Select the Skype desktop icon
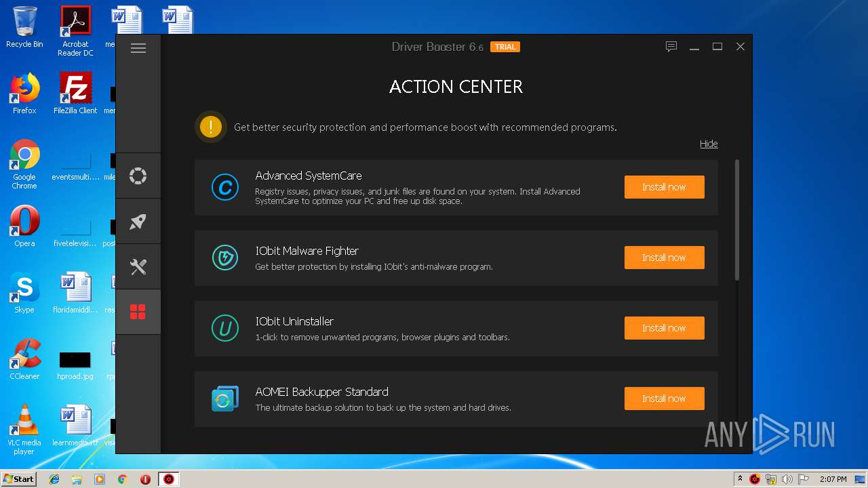This screenshot has height=488, width=868. [x=24, y=293]
